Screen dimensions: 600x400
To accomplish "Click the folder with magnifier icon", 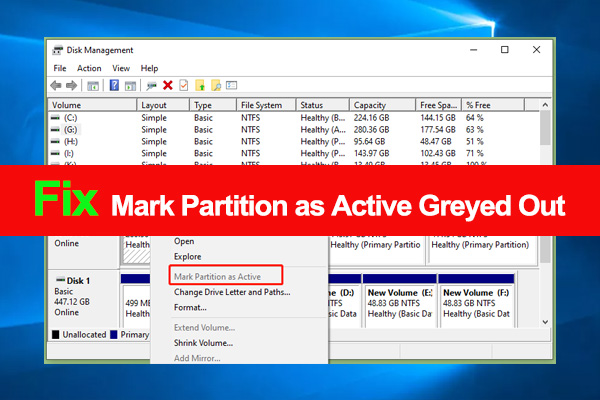I will [x=216, y=85].
